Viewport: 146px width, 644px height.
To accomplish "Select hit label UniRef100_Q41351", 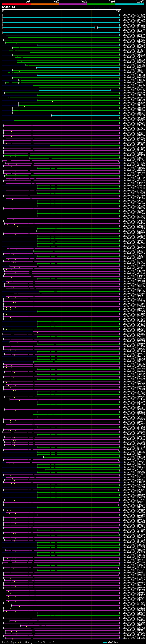I will coord(133,334).
